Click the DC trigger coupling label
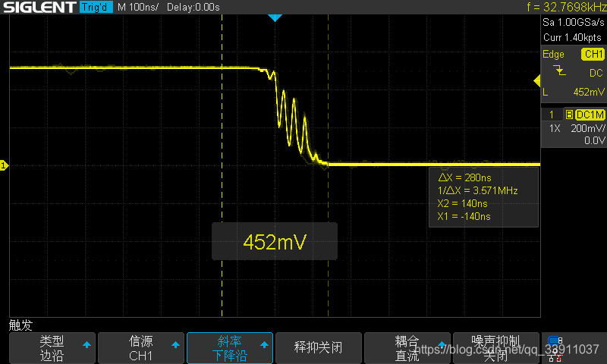Viewport: 607px width, 364px height. coord(596,73)
